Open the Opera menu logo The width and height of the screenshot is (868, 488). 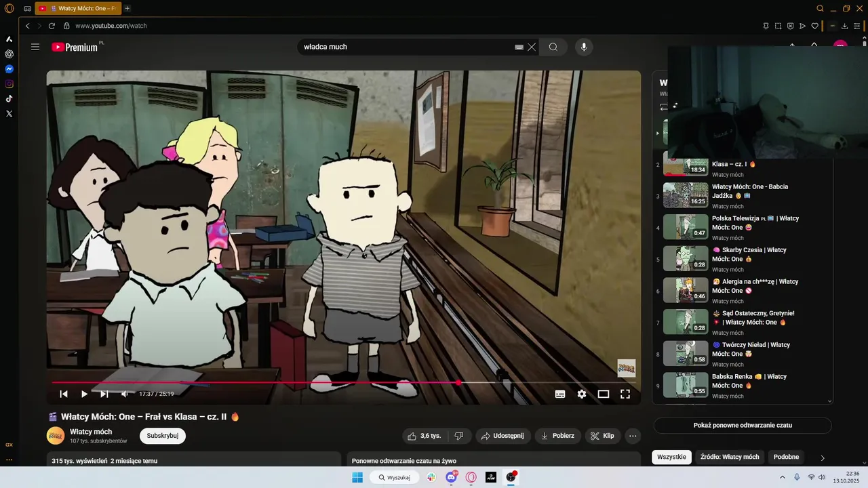click(x=9, y=9)
